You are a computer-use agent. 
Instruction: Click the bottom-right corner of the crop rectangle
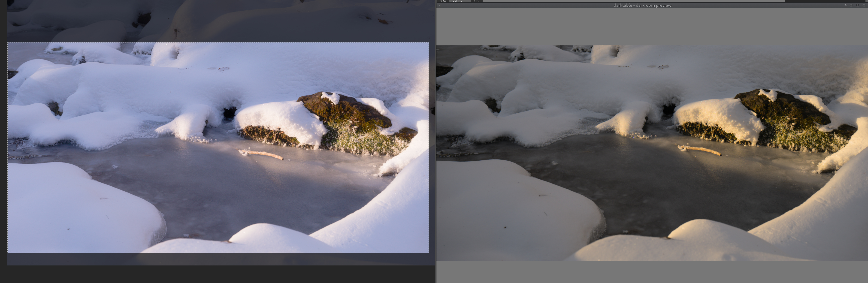(429, 253)
